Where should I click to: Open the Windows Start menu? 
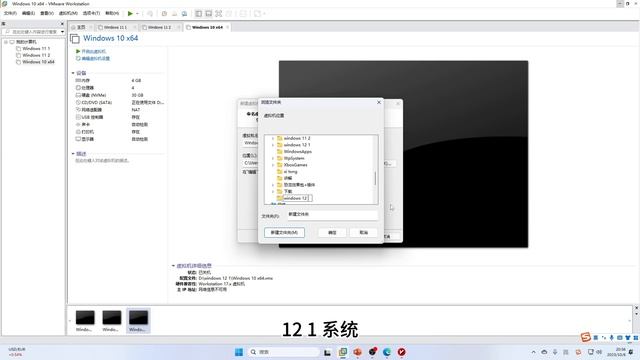pyautogui.click(x=239, y=352)
